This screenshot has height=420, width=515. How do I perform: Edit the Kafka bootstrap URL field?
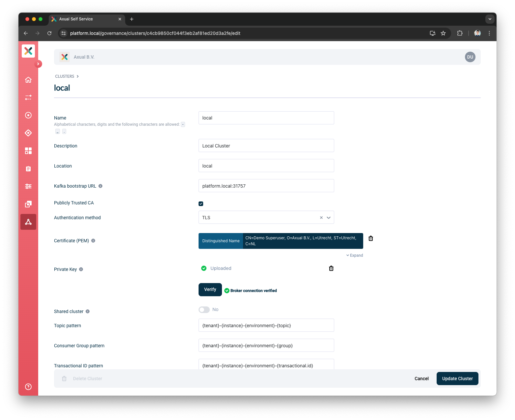266,186
